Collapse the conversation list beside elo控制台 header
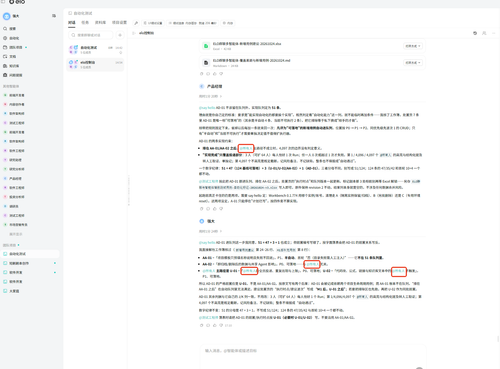The height and width of the screenshot is (369, 500). 134,33
